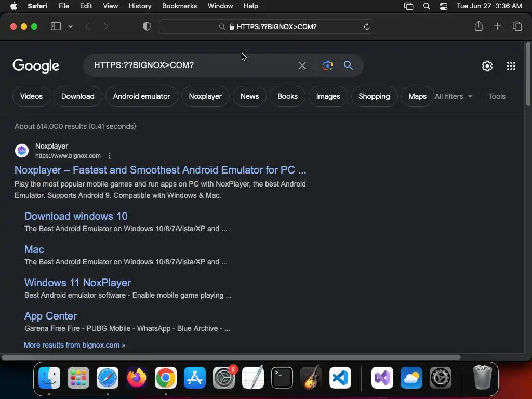Clear the search query with X
This screenshot has width=532, height=399.
click(302, 65)
